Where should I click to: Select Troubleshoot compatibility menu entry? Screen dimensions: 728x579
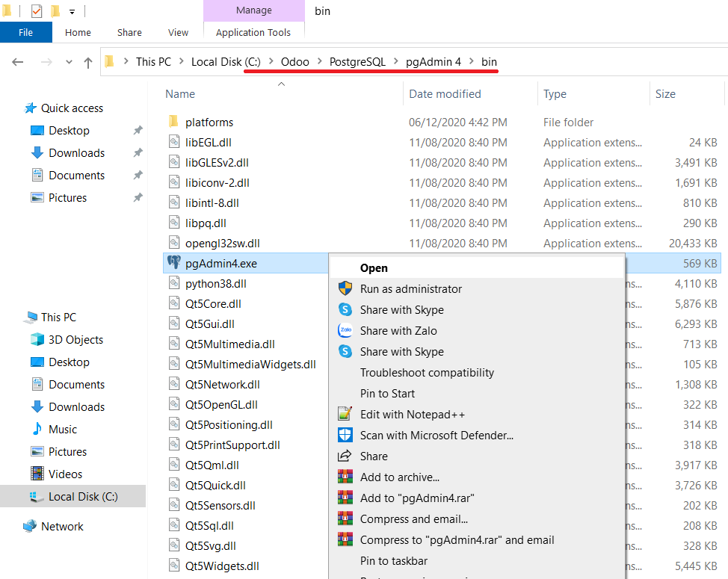(x=476, y=373)
